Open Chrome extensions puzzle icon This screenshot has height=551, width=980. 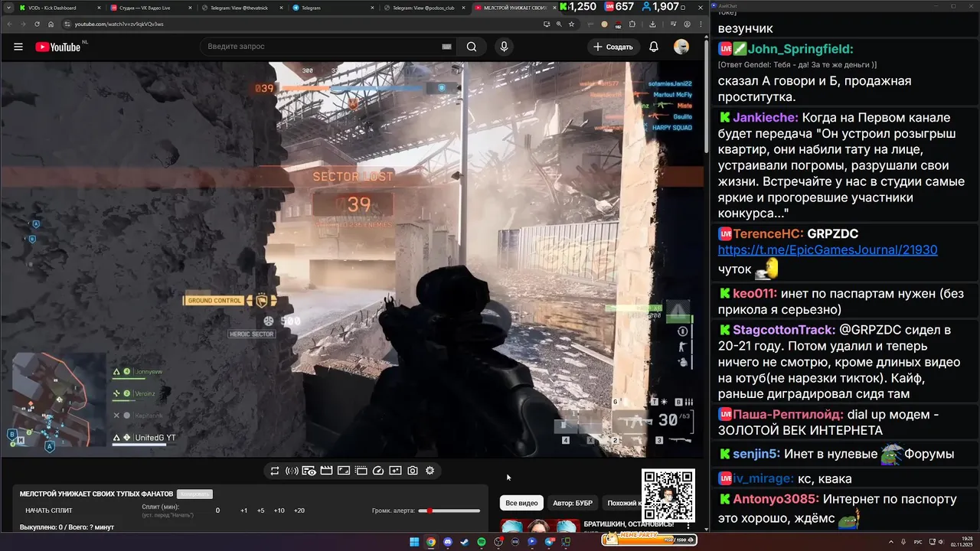(x=632, y=24)
